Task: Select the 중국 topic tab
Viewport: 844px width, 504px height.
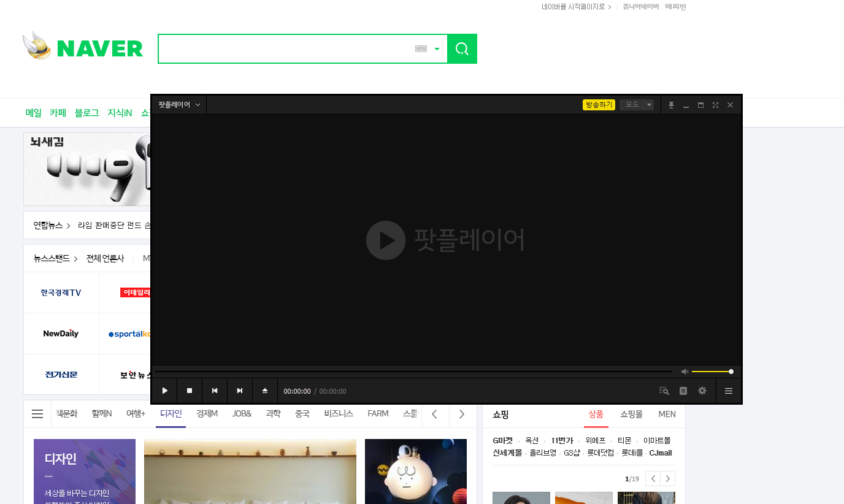Action: coord(302,414)
